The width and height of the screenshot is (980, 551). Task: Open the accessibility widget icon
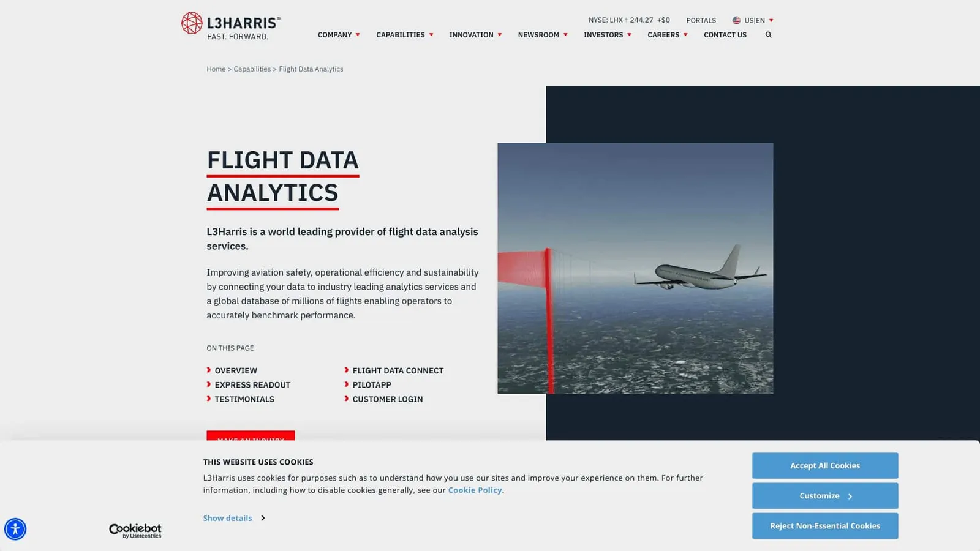(x=15, y=529)
